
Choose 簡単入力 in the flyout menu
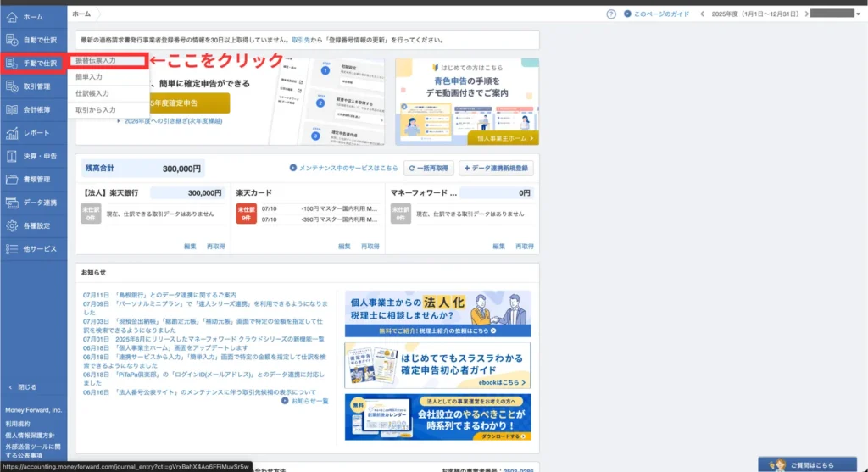click(x=90, y=77)
